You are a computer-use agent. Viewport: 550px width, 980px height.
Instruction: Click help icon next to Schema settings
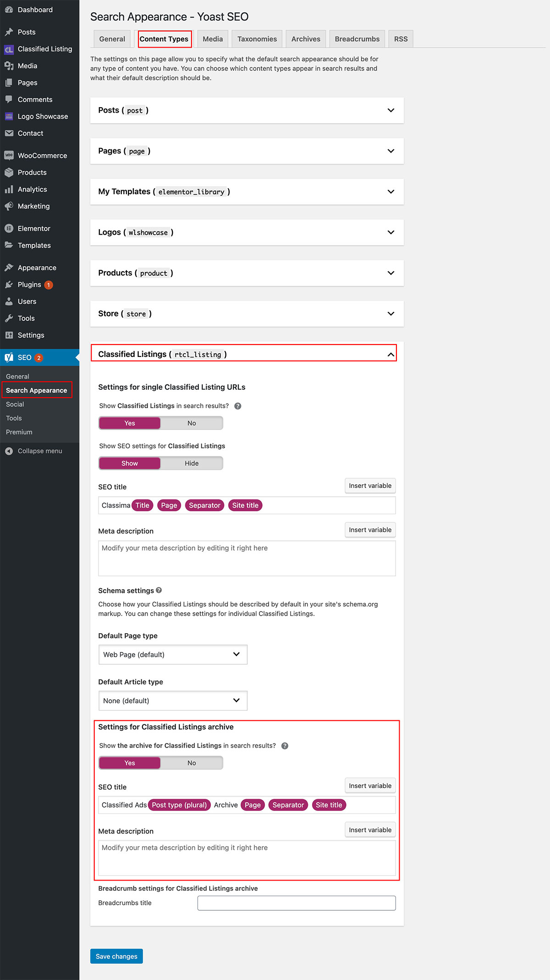coord(159,591)
